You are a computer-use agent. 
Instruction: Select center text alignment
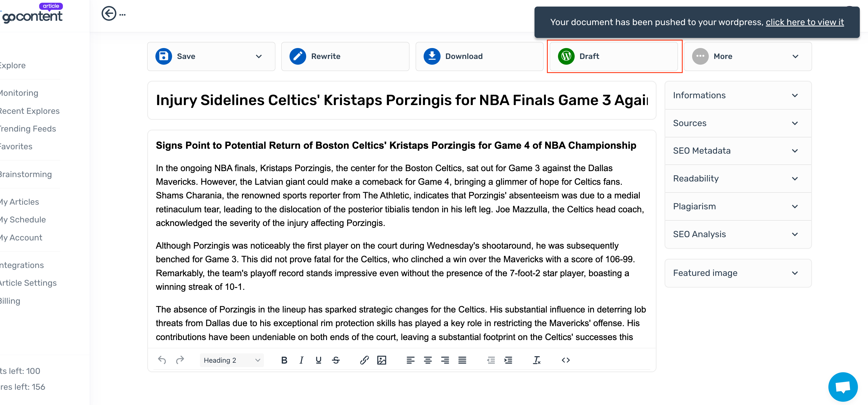pos(428,360)
